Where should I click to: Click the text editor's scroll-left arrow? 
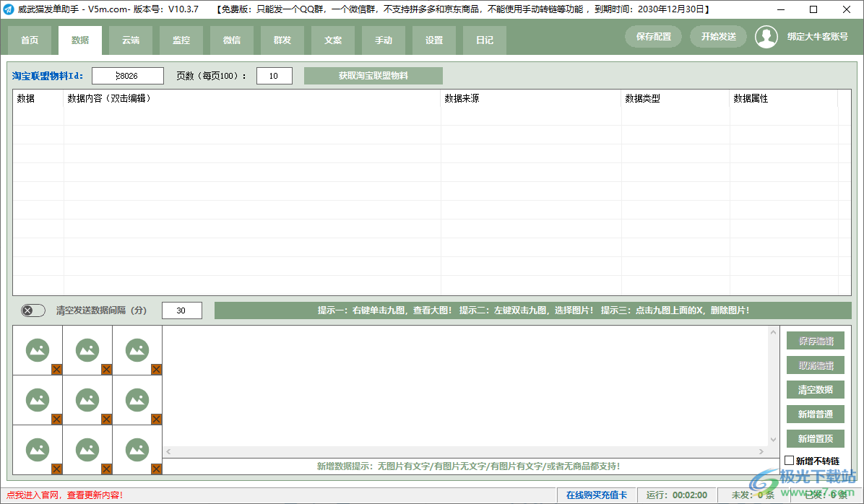point(168,452)
